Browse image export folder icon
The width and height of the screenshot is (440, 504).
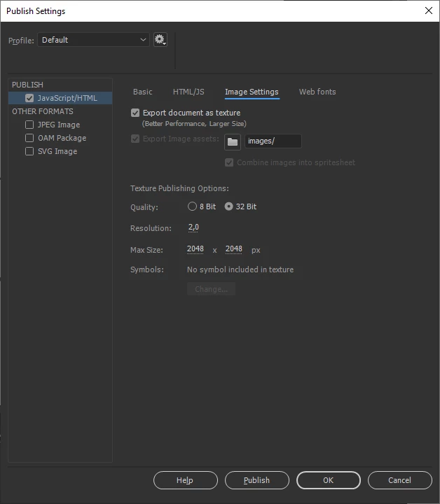tap(233, 141)
